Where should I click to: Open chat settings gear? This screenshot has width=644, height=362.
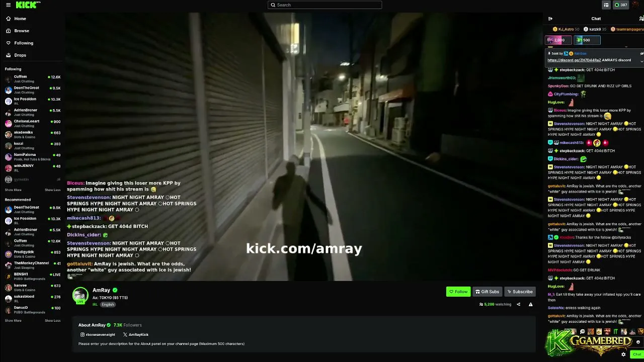coord(623,354)
